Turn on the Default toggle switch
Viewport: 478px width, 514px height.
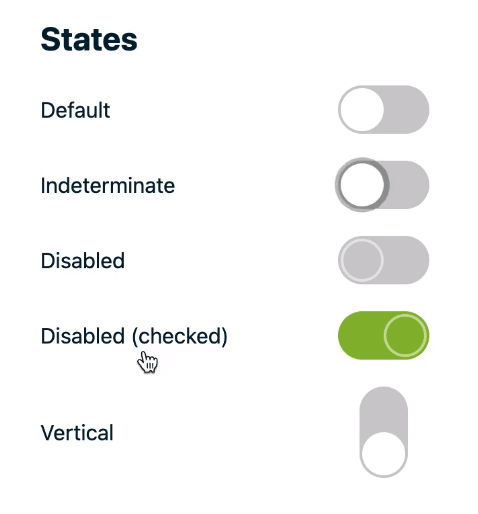(383, 110)
